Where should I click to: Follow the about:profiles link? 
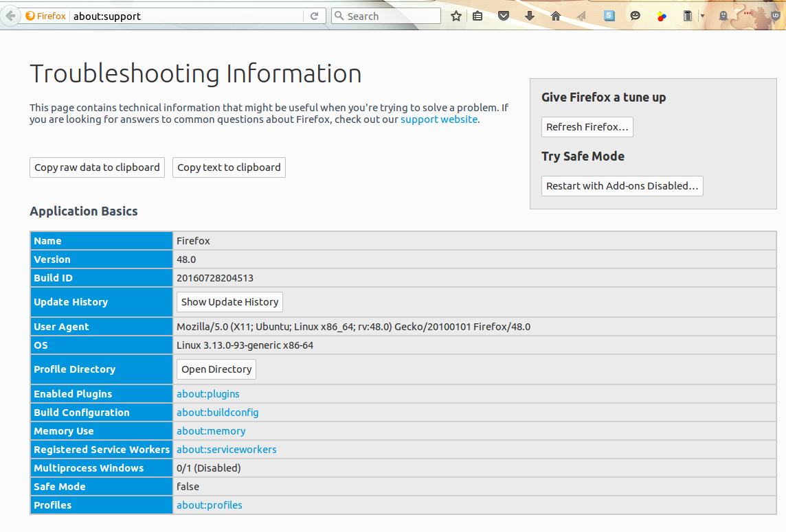click(210, 505)
